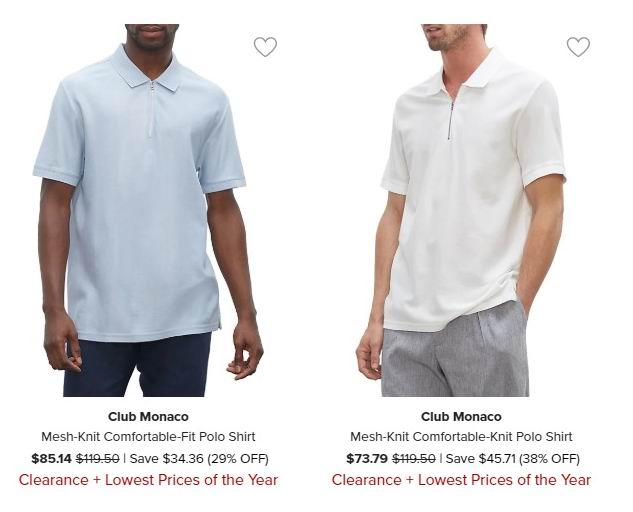Image resolution: width=633 pixels, height=512 pixels.
Task: Select the $73.79 sale price
Action: (x=367, y=459)
